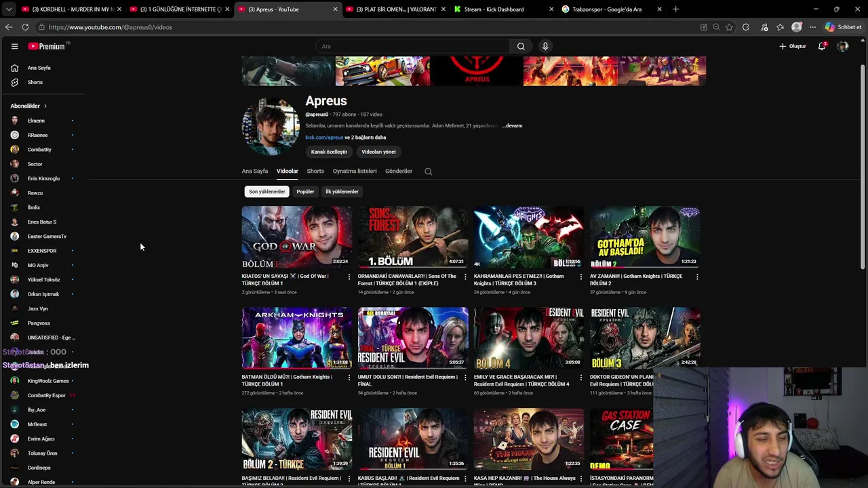Reload the page with refresh icon
868x488 pixels.
click(25, 27)
